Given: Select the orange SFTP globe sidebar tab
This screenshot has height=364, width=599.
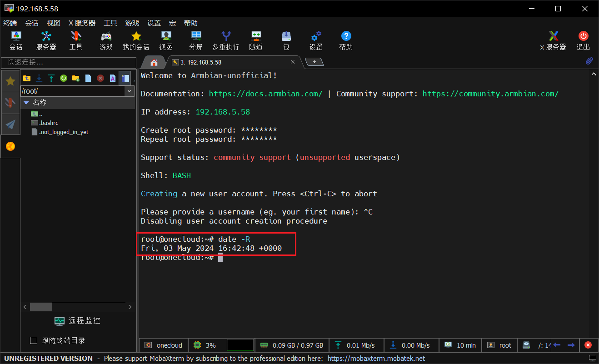Looking at the screenshot, I should 10,146.
